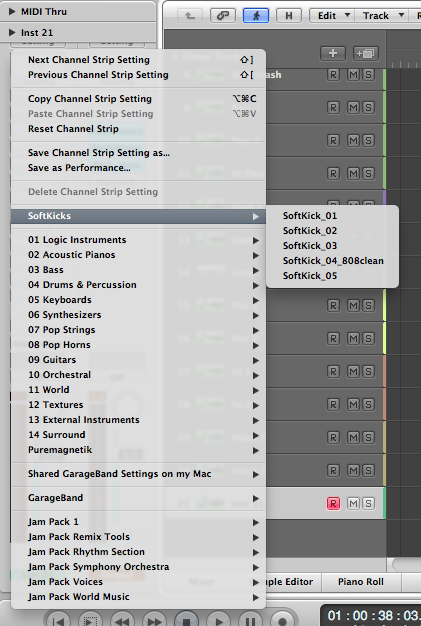Toggle the Link chain icon button
Viewport: 421px width, 626px height.
point(223,16)
